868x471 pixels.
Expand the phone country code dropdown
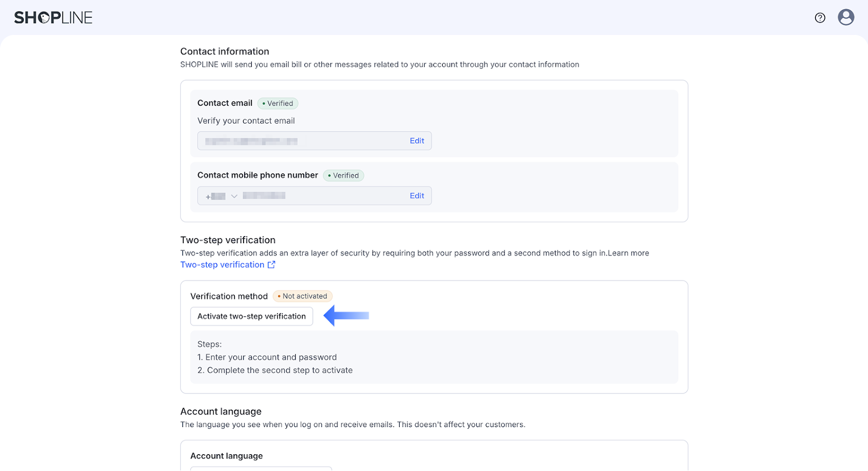click(x=234, y=196)
